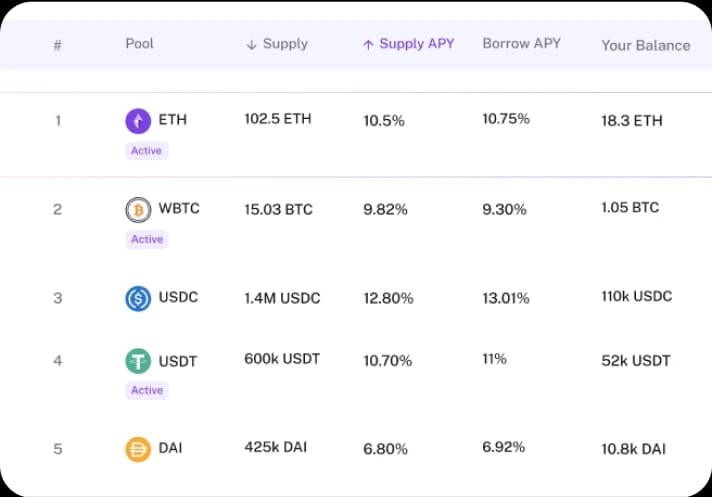
Task: Click the Your Balance column header
Action: click(x=645, y=45)
